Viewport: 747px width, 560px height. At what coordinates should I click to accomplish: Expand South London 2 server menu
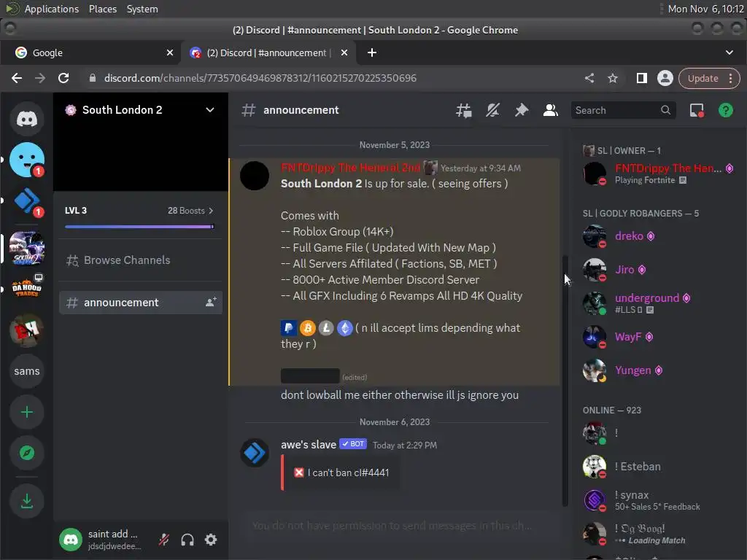coord(209,110)
